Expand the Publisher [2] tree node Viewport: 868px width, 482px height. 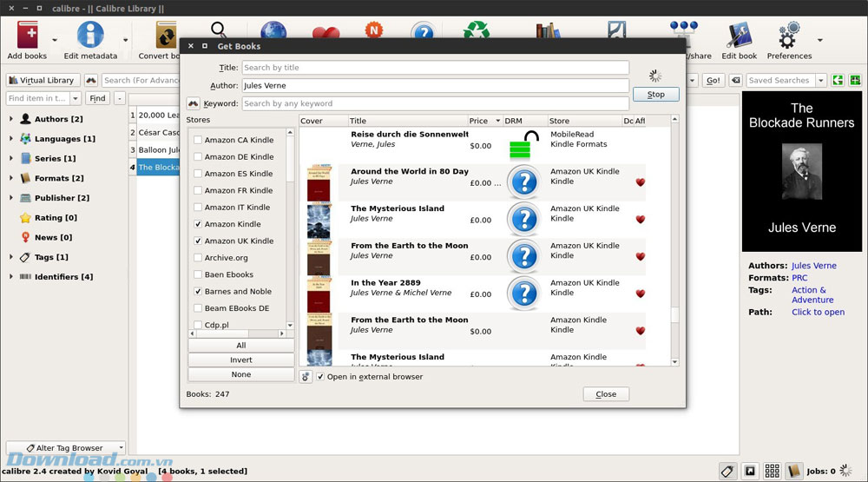(11, 198)
